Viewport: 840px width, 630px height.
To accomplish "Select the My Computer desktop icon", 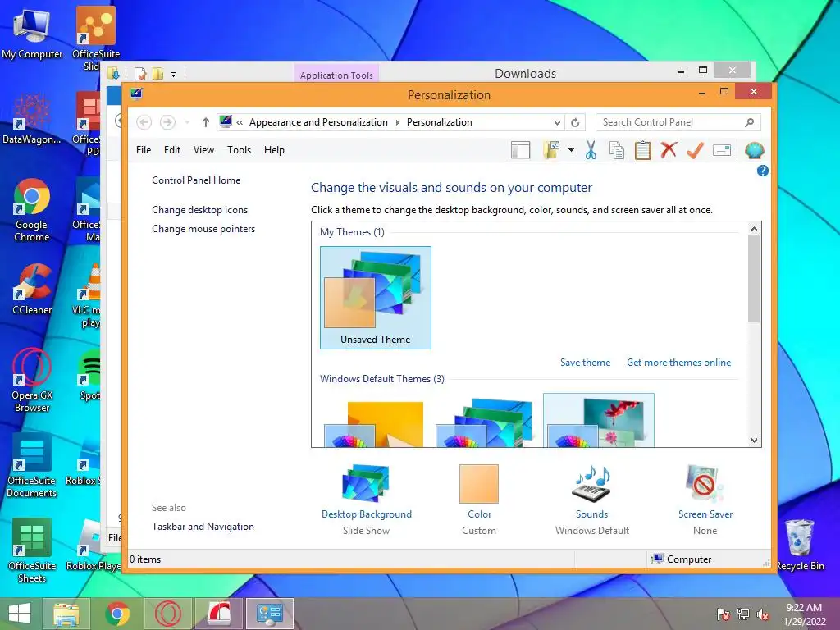I will (x=32, y=33).
